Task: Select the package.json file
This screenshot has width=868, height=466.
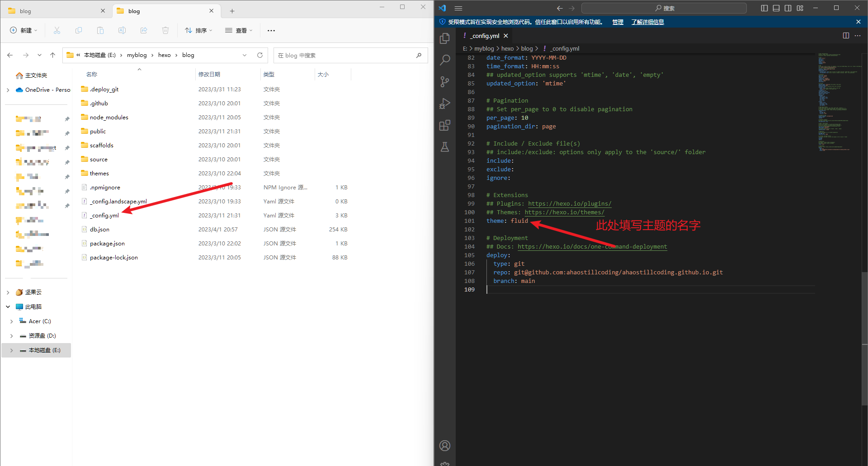Action: click(x=107, y=244)
